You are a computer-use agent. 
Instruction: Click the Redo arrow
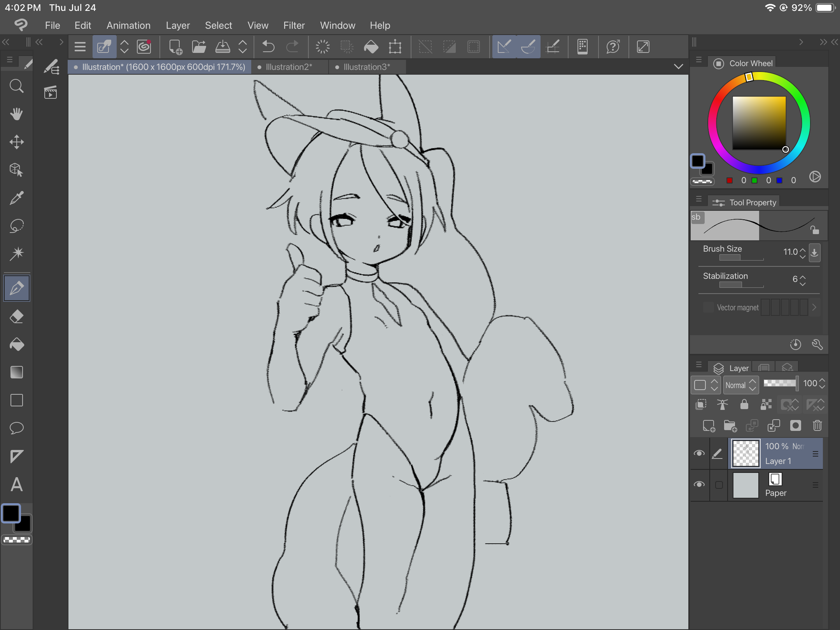pos(292,47)
